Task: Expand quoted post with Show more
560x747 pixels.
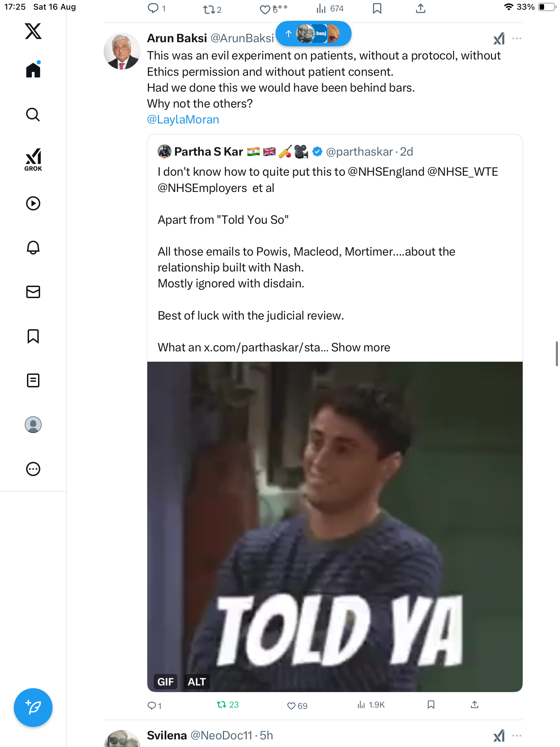Action: tap(361, 347)
